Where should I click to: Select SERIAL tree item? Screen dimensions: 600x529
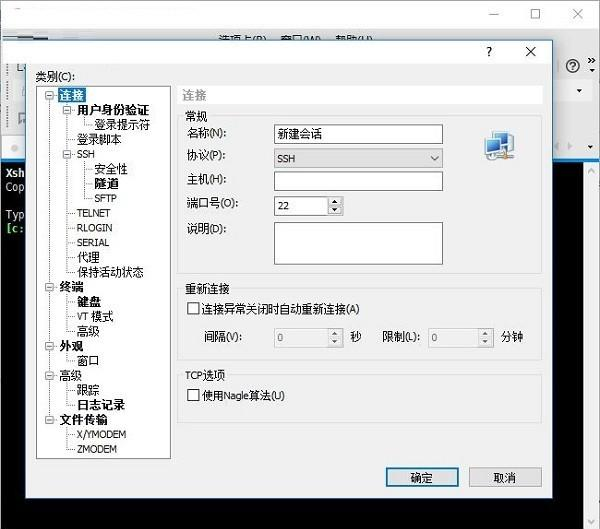tap(93, 242)
